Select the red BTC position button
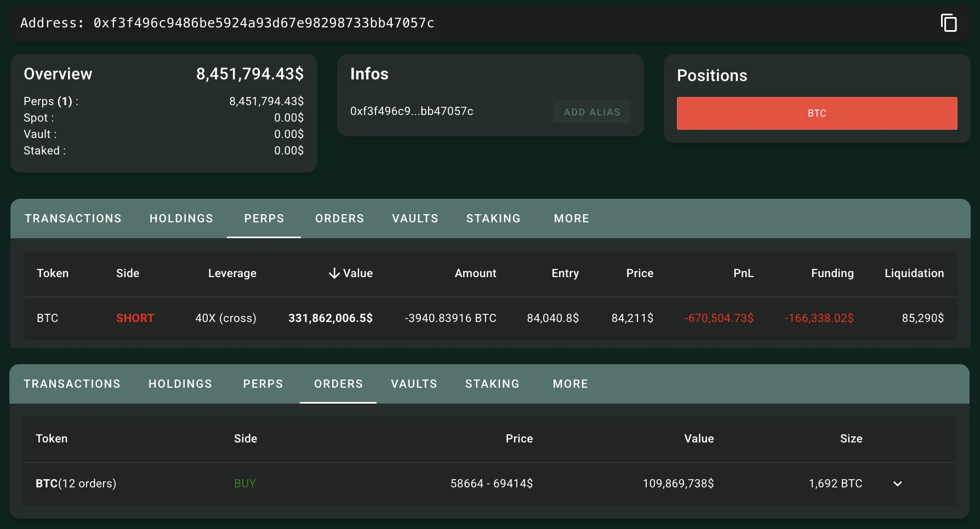980x529 pixels. pos(817,113)
